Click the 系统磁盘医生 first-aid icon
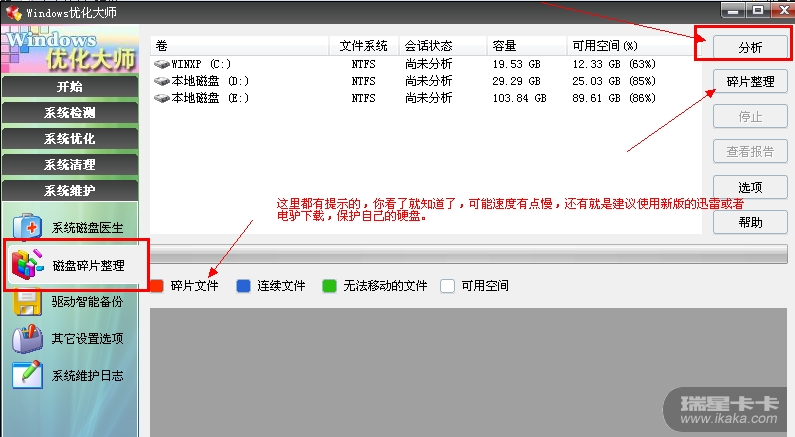795x437 pixels. (x=27, y=227)
